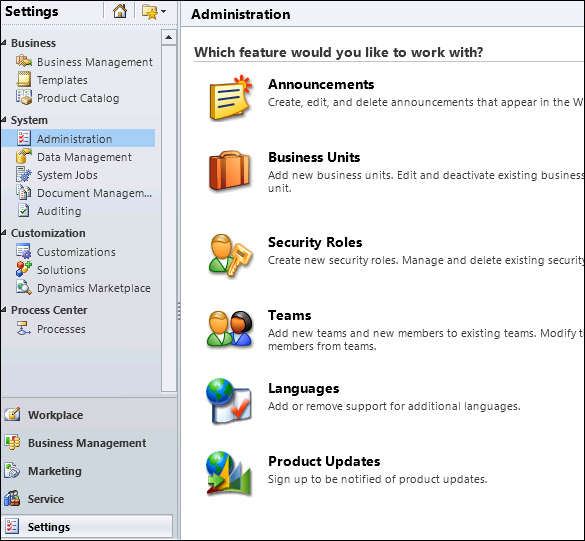Collapse the System section arrow
This screenshot has height=541, width=585.
click(x=4, y=120)
